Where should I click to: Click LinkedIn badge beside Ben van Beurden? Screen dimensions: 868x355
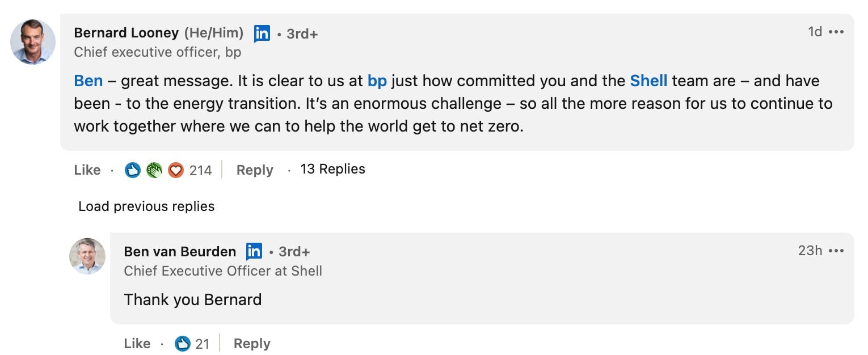click(x=254, y=251)
